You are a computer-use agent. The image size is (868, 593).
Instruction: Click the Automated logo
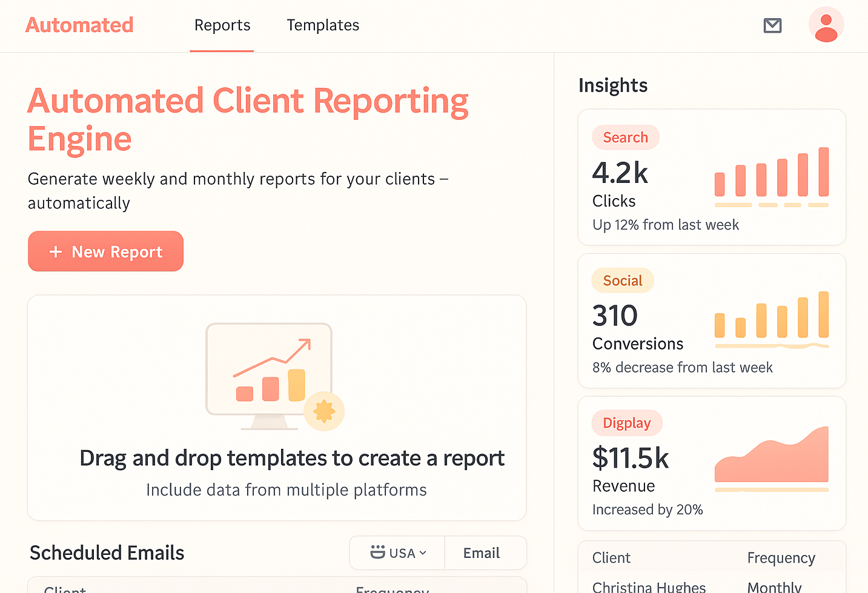[79, 25]
